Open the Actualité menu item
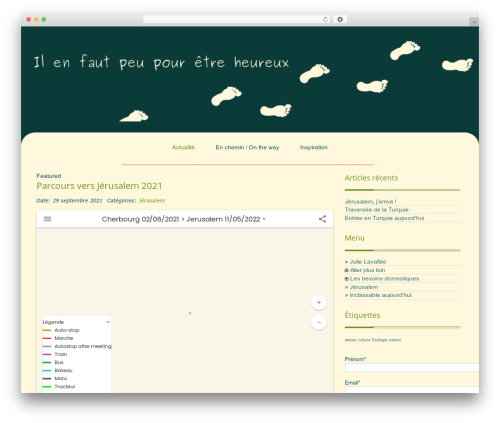Screen dimensions: 500x423 click(183, 147)
